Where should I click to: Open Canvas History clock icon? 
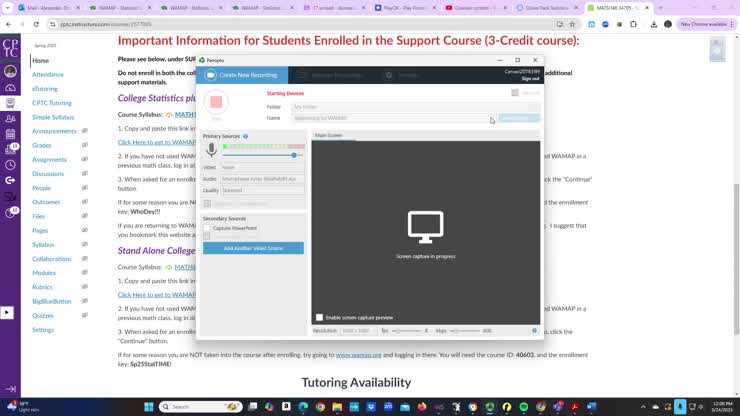pyautogui.click(x=10, y=165)
